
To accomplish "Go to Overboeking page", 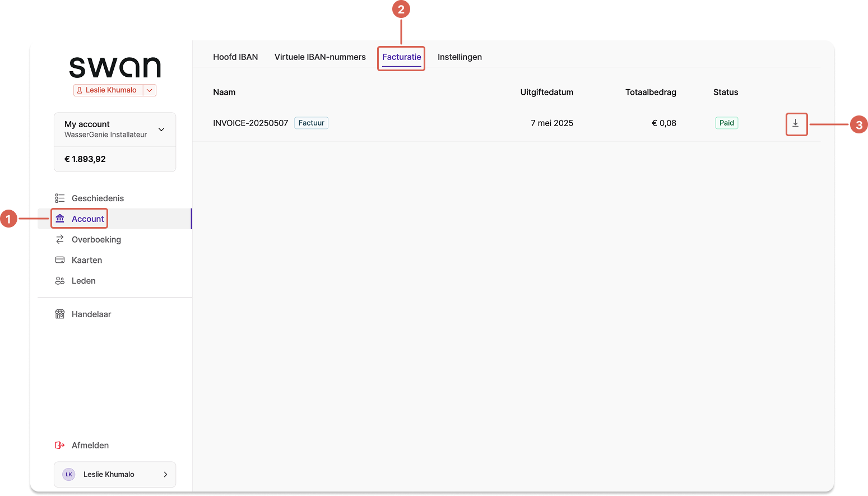I will pyautogui.click(x=115, y=239).
